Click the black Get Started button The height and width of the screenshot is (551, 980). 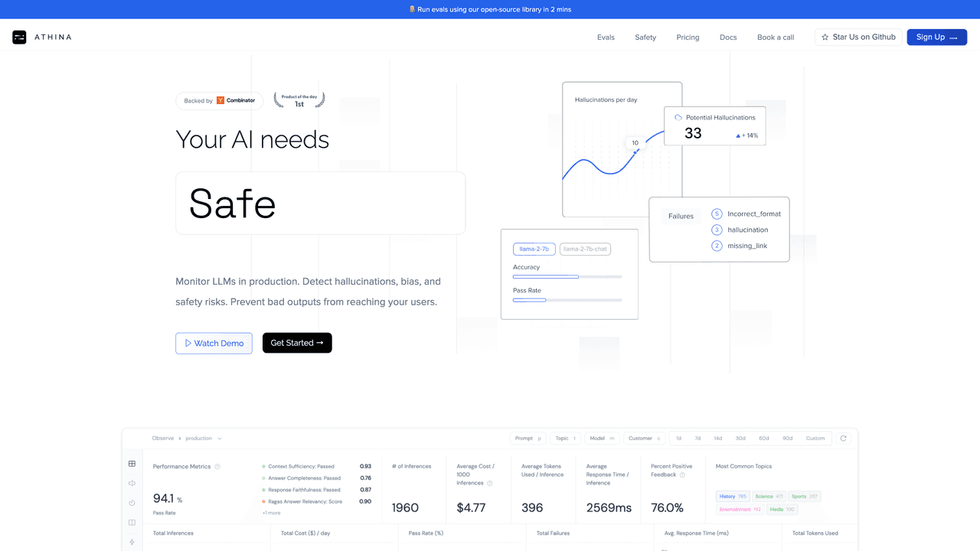pyautogui.click(x=297, y=343)
